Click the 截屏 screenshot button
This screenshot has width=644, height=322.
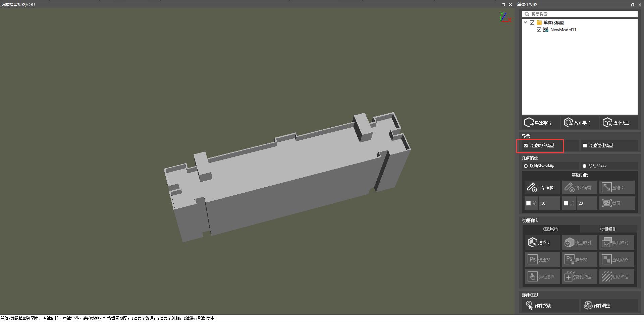pos(617,203)
